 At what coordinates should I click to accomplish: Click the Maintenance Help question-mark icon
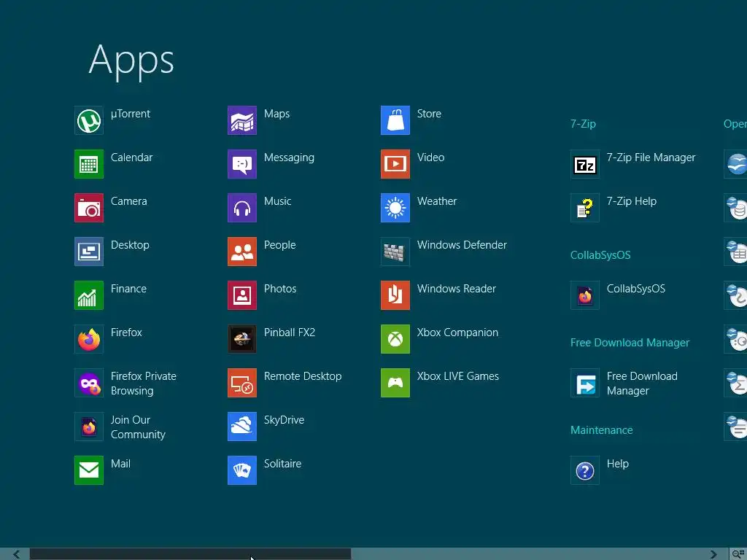tap(585, 470)
